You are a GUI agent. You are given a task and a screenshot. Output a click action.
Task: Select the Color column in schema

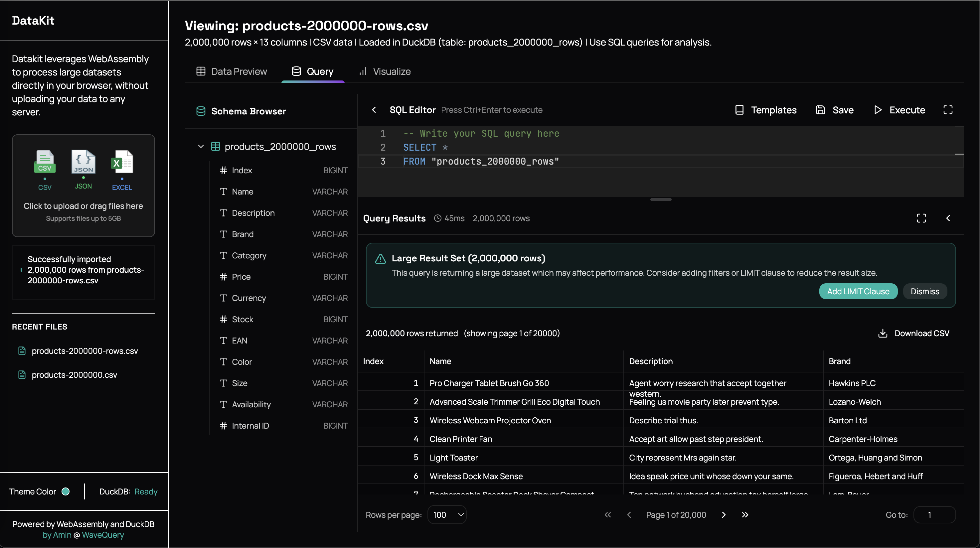click(283, 362)
